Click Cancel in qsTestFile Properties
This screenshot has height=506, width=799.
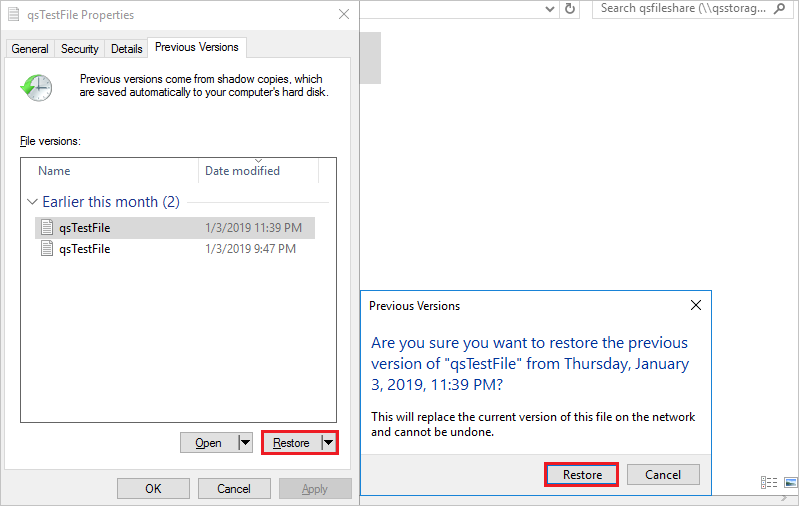point(234,489)
